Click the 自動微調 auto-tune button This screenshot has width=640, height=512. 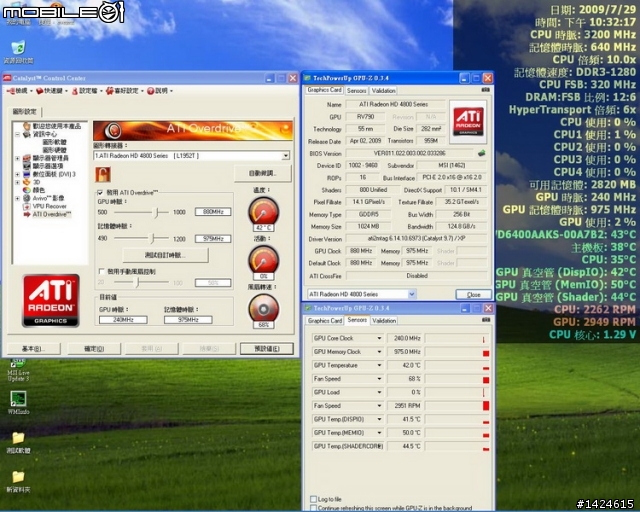(262, 173)
